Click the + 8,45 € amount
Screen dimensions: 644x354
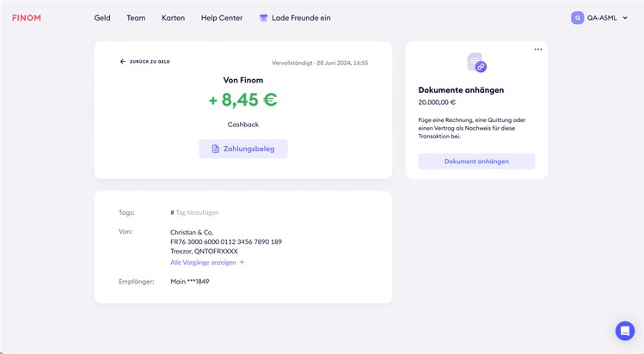(x=242, y=100)
